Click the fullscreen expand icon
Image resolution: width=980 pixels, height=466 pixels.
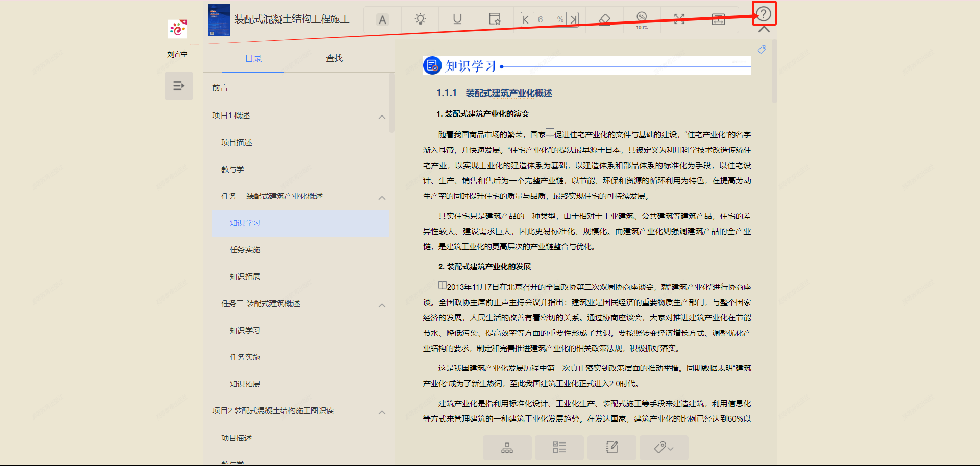click(x=679, y=19)
